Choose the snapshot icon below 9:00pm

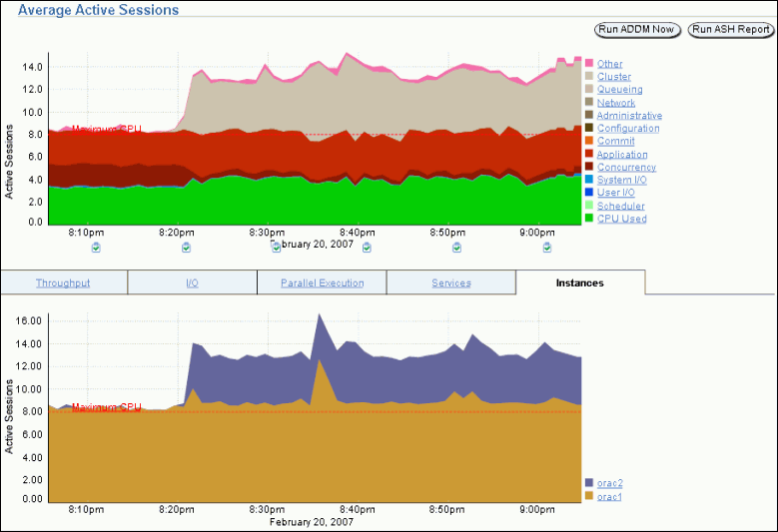tap(547, 247)
